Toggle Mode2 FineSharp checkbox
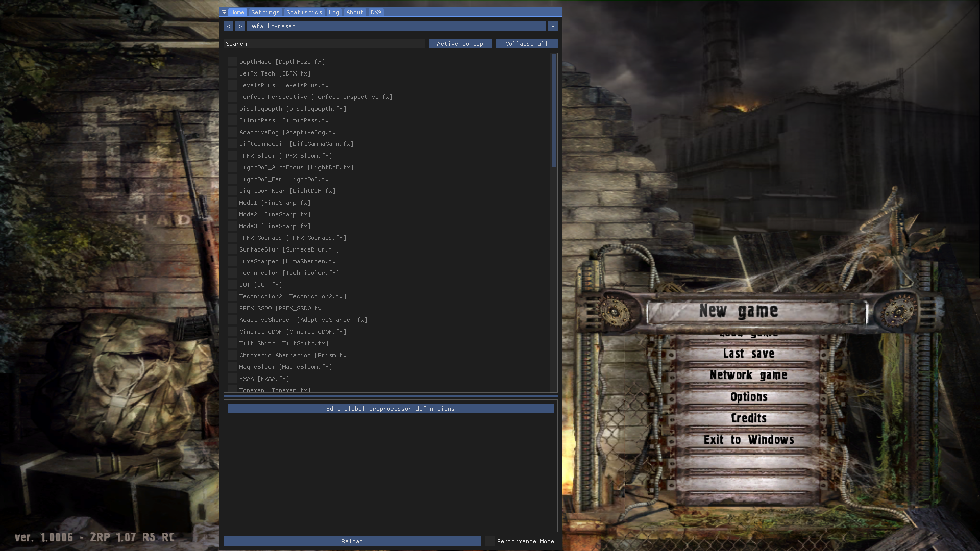This screenshot has height=551, width=980. pos(232,214)
